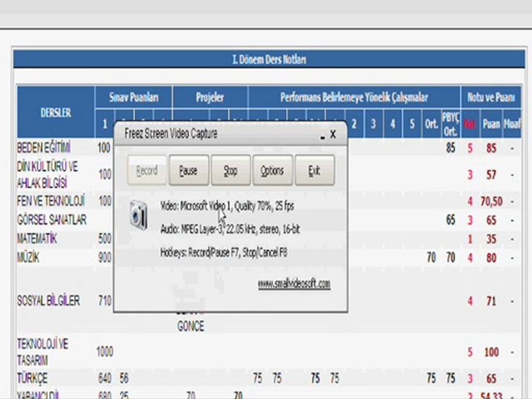532x399 pixels.
Task: Click the second exam score 56 for Türkçe
Action: click(124, 378)
